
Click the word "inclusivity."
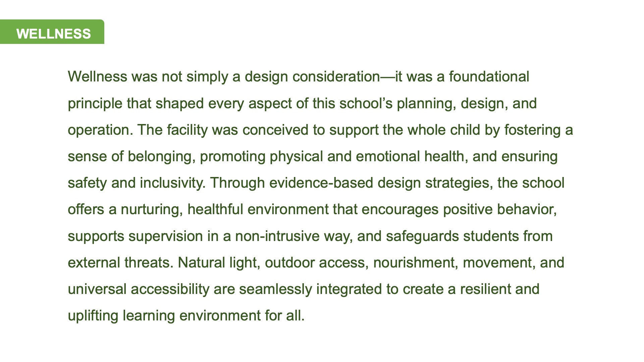(173, 183)
